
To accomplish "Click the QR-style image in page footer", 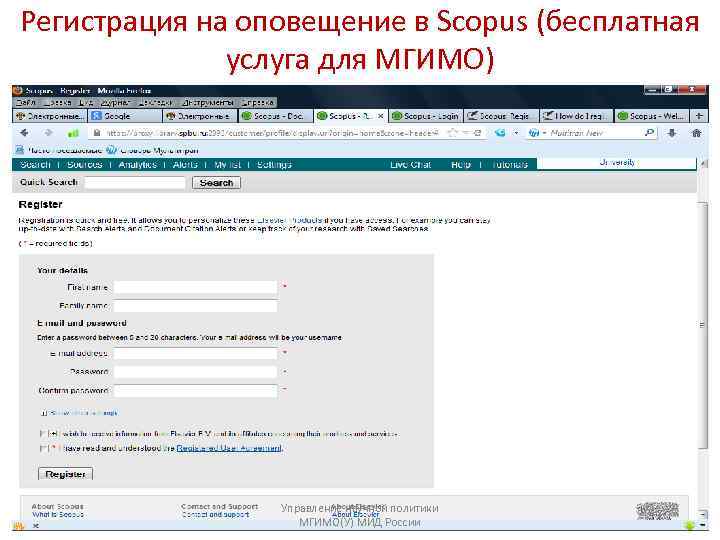I will coord(658,511).
